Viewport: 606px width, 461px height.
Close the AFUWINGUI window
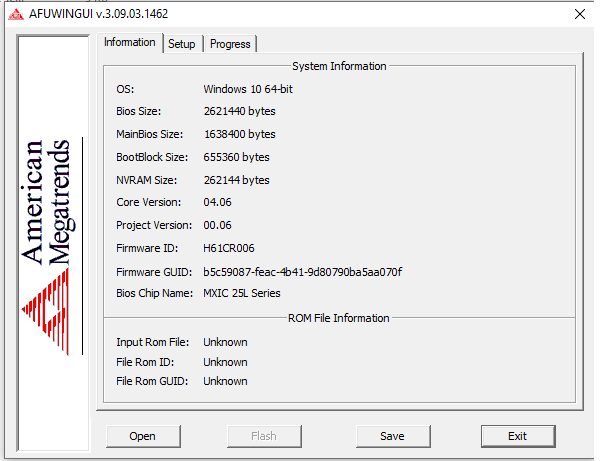pos(580,14)
